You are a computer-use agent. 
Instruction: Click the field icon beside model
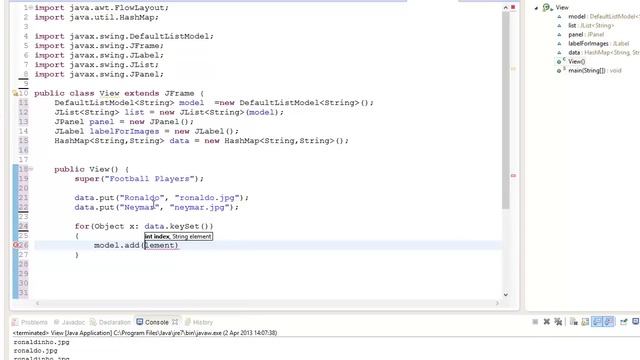(559, 17)
